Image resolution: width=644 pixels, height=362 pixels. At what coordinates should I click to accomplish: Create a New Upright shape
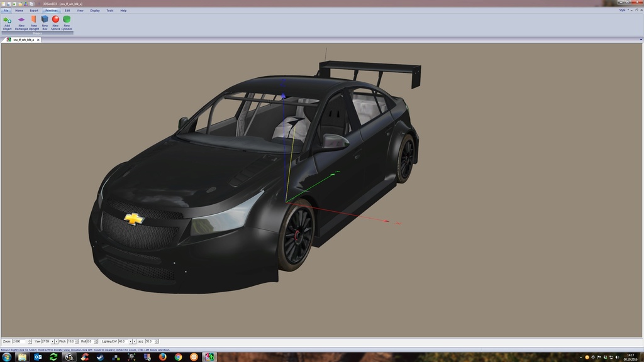(34, 23)
